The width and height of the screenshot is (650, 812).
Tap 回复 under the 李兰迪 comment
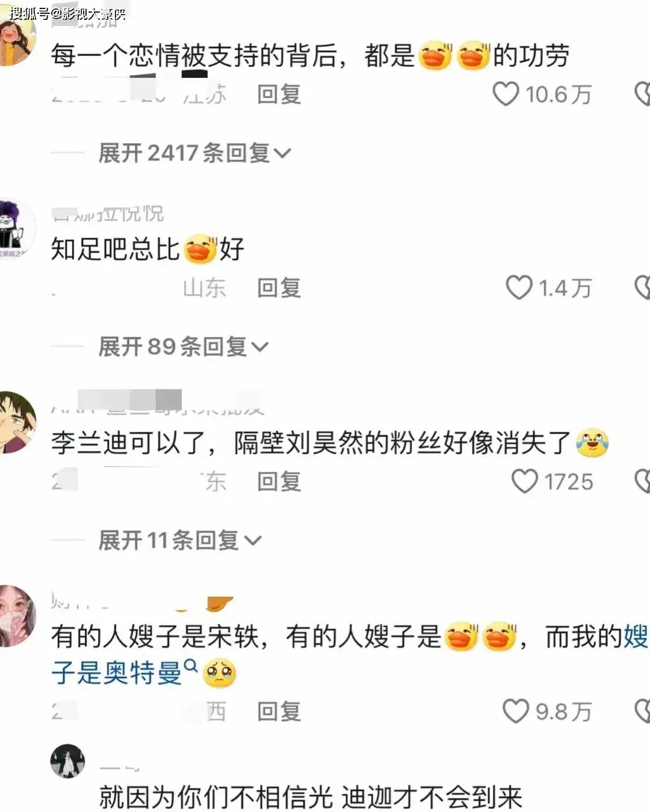pyautogui.click(x=279, y=482)
